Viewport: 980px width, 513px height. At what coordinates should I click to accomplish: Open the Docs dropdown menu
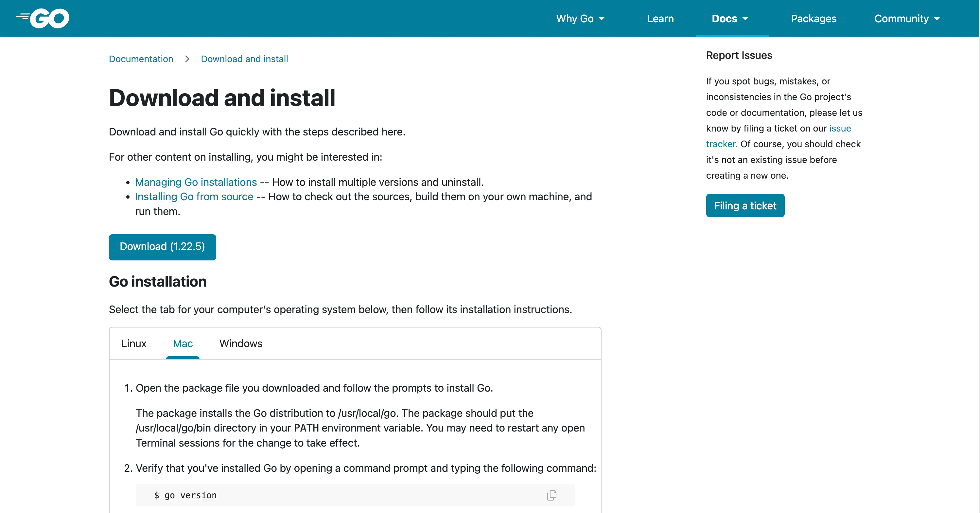[x=730, y=18]
